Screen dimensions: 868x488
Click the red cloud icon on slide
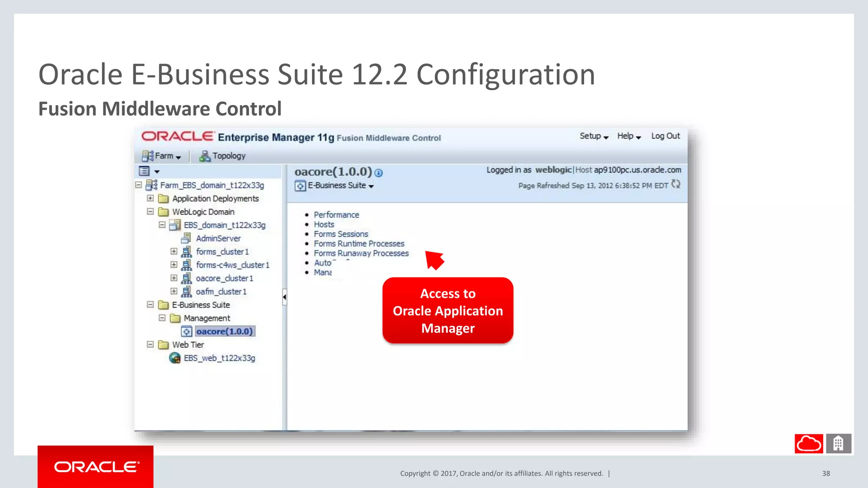coord(809,444)
